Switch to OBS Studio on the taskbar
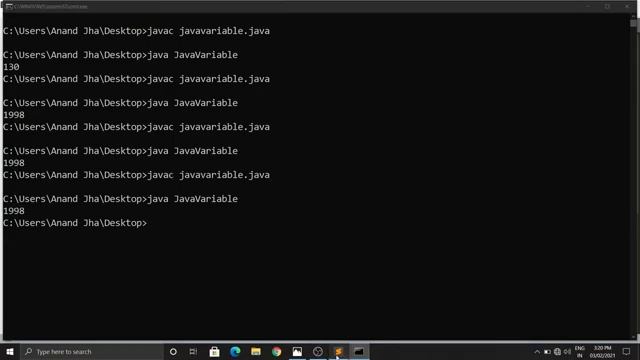Image resolution: width=640 pixels, height=360 pixels. [318, 351]
